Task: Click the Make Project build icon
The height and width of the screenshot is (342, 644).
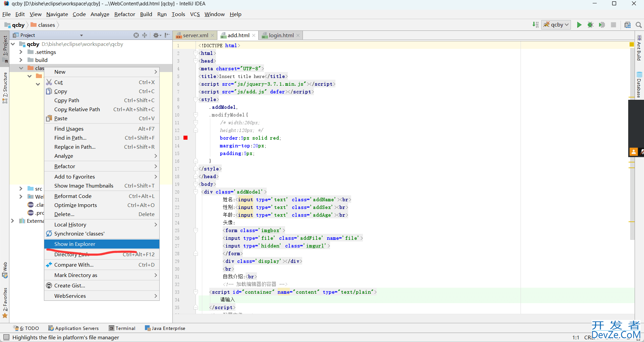Action: [x=535, y=25]
